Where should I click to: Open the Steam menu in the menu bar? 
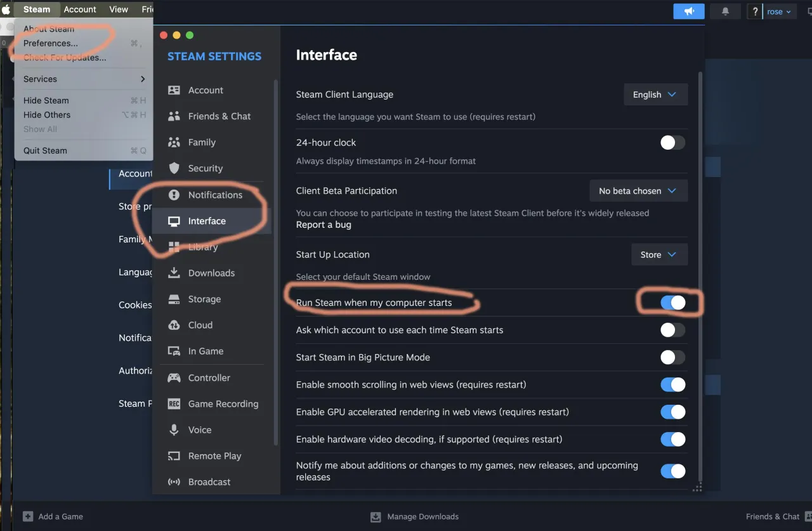(36, 9)
